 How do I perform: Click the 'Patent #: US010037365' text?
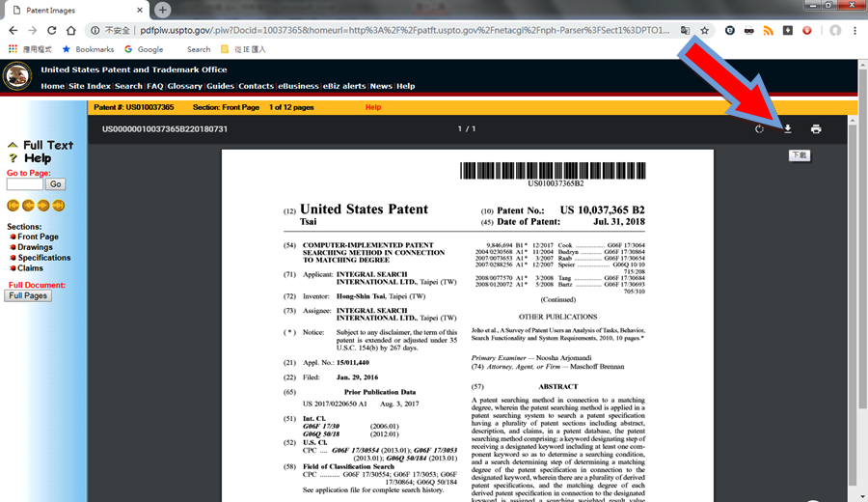[133, 107]
